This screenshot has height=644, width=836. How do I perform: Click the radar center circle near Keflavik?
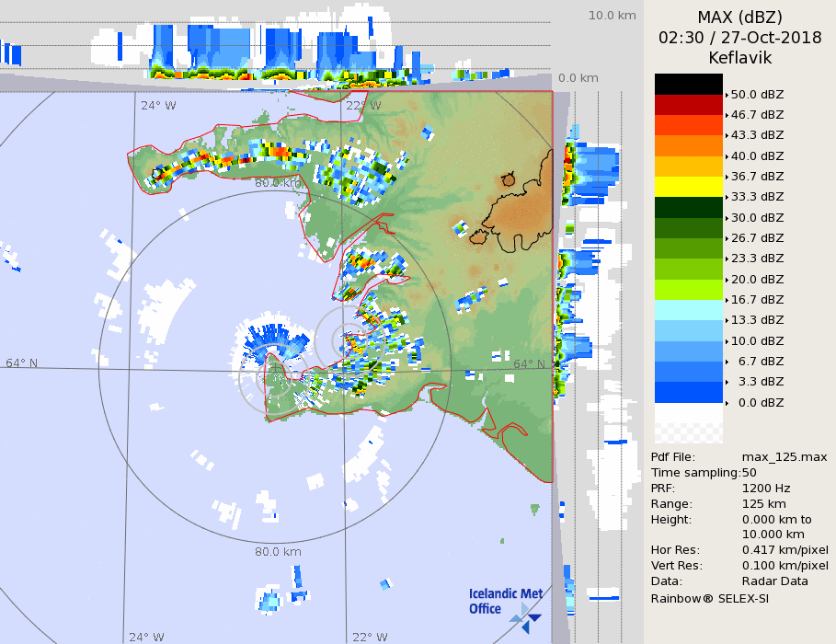(346, 341)
